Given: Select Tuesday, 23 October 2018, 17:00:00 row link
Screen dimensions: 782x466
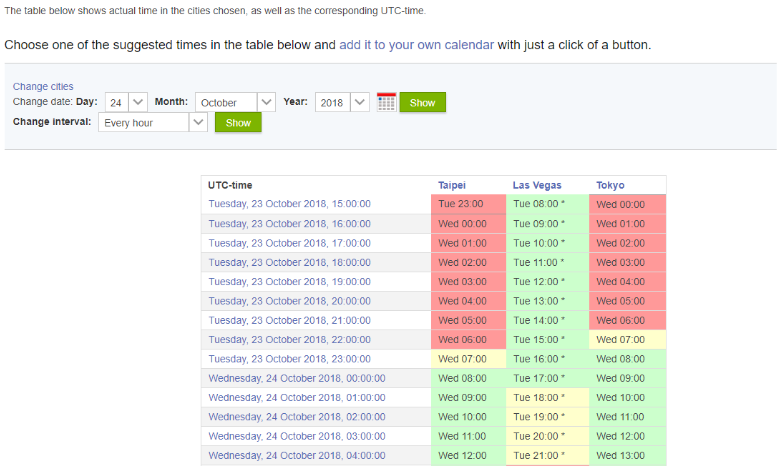Looking at the screenshot, I should coord(289,243).
